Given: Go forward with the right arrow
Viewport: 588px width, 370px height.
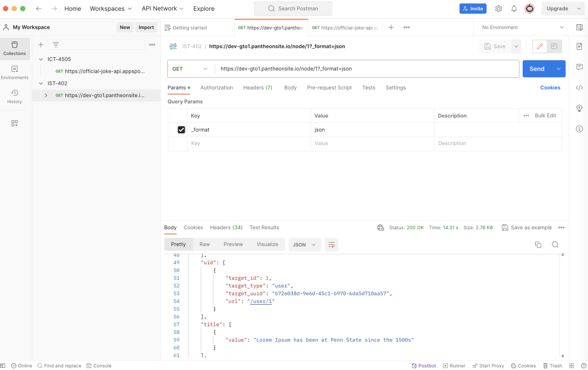Looking at the screenshot, I should [54, 9].
